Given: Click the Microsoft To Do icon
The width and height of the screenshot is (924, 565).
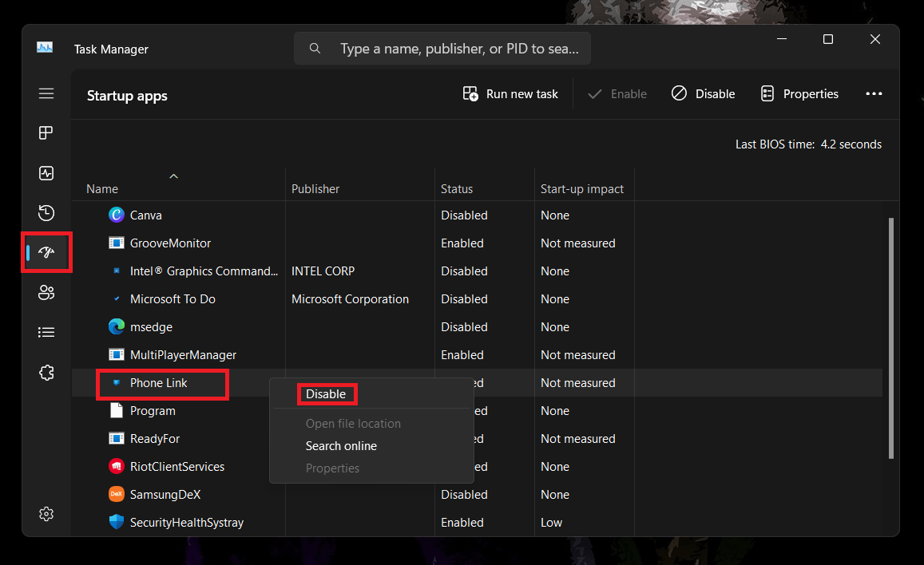Looking at the screenshot, I should point(117,298).
